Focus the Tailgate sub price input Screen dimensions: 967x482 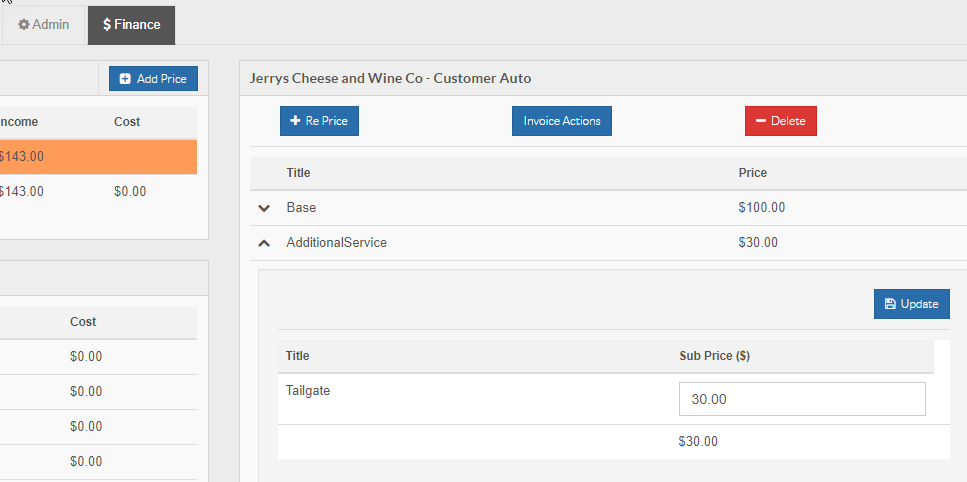(x=802, y=399)
